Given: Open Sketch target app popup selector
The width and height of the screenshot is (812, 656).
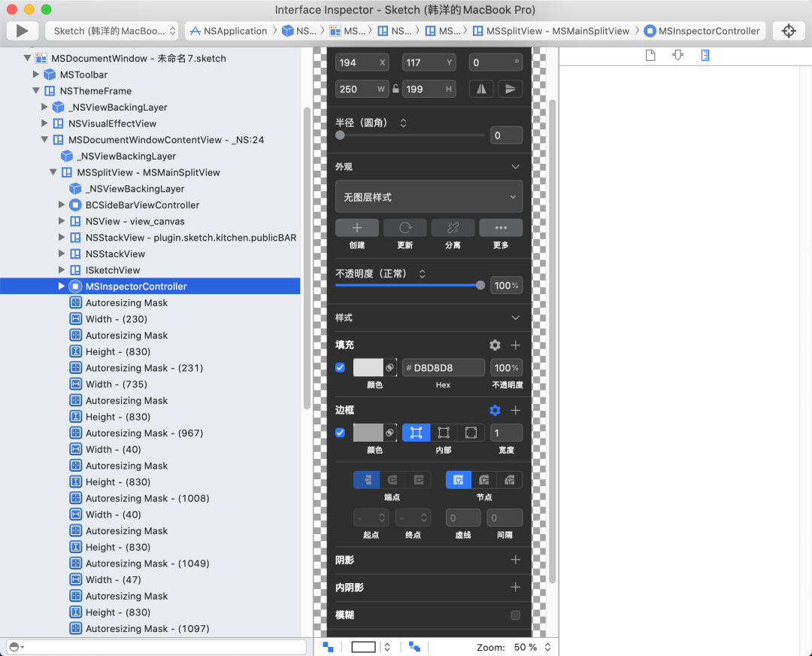Looking at the screenshot, I should tap(112, 31).
